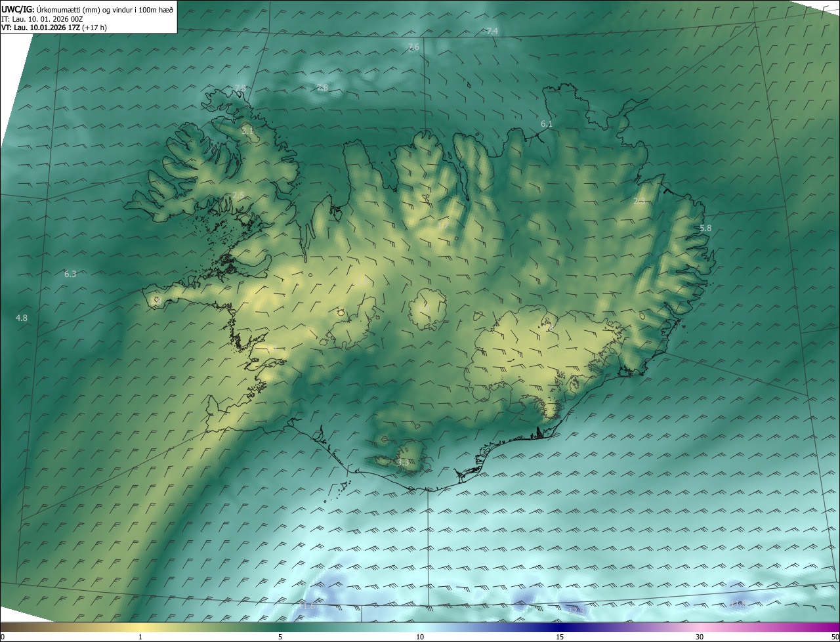Click the 2.5 value label
The height and width of the screenshot is (642, 840).
pyautogui.click(x=238, y=196)
